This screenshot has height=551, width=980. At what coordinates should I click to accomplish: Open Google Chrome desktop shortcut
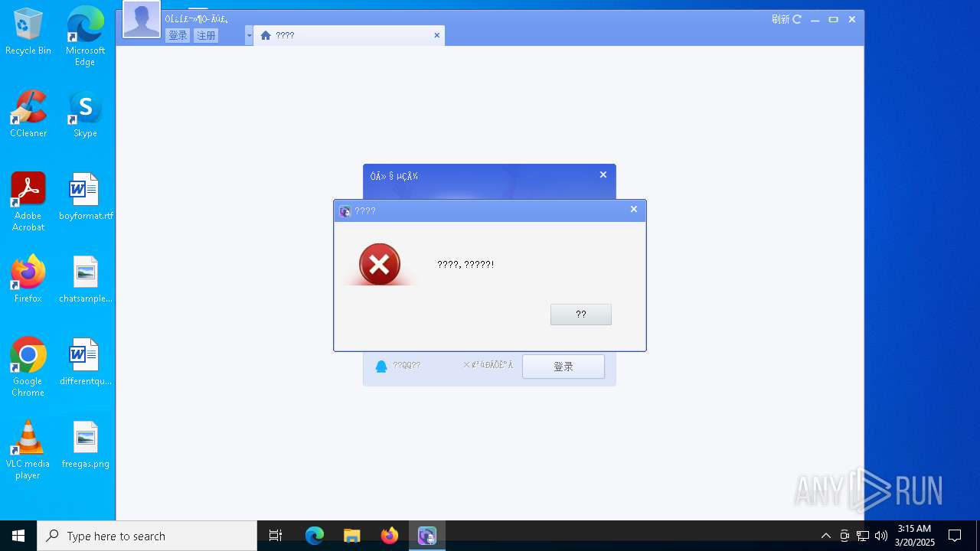(x=28, y=367)
